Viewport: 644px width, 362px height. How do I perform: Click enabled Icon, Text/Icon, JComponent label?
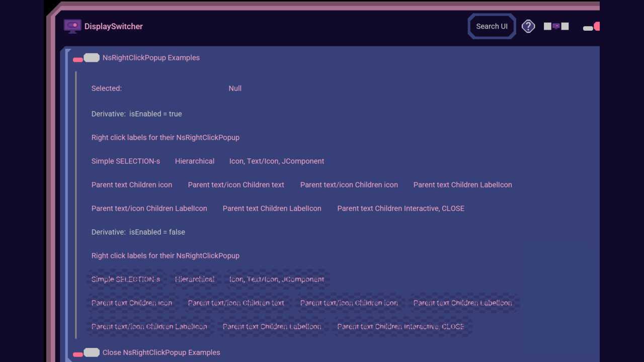coord(277,161)
